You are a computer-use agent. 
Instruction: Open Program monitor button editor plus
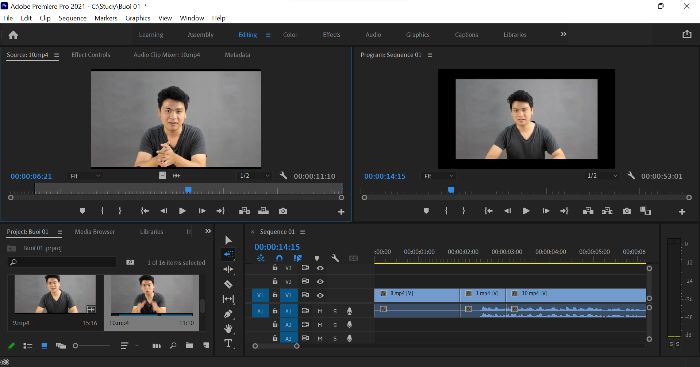[x=682, y=212]
